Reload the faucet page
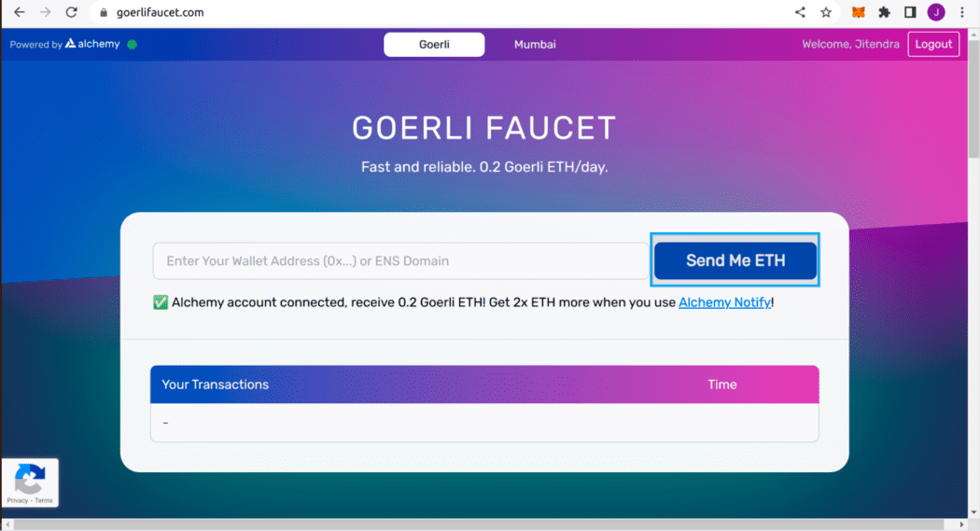The width and height of the screenshot is (980, 531). [x=71, y=13]
